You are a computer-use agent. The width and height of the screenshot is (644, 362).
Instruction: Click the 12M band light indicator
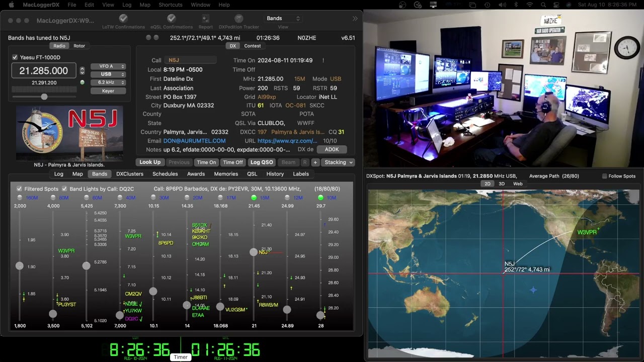click(287, 198)
